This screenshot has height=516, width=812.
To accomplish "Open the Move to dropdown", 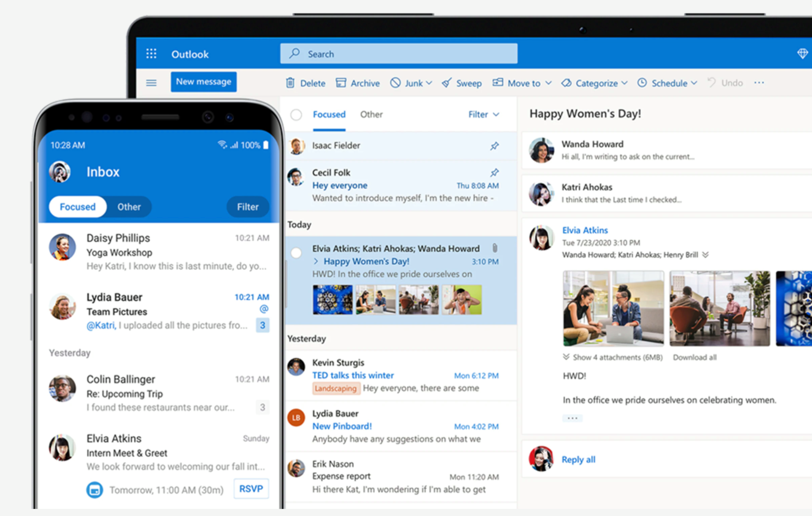I will 522,83.
